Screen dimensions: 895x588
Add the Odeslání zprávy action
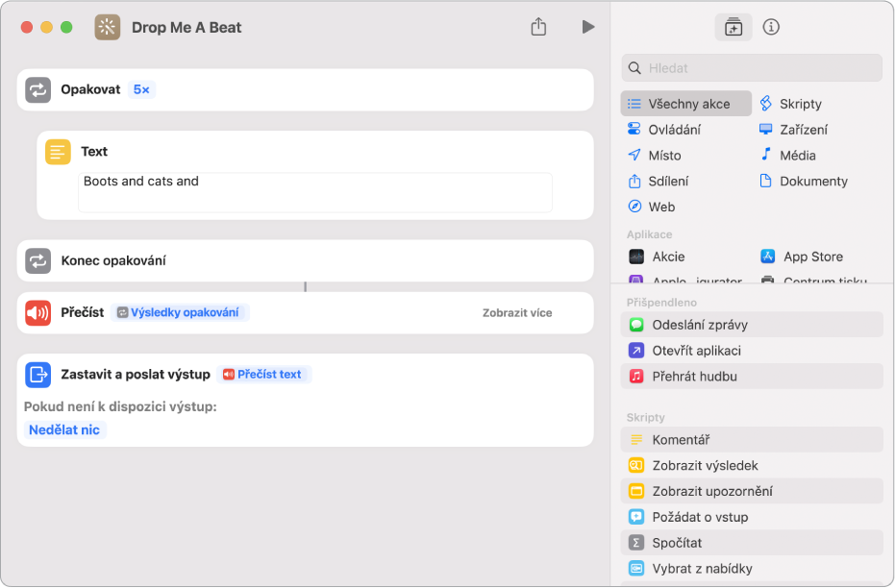pyautogui.click(x=752, y=325)
